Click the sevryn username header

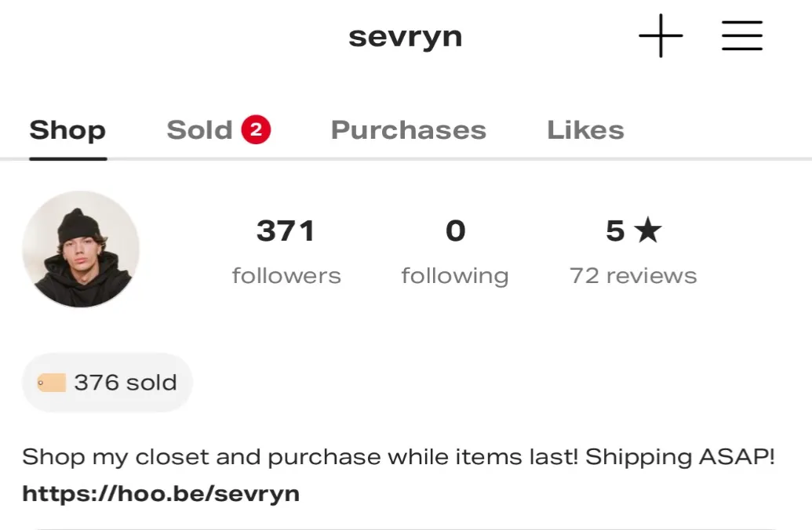(406, 37)
